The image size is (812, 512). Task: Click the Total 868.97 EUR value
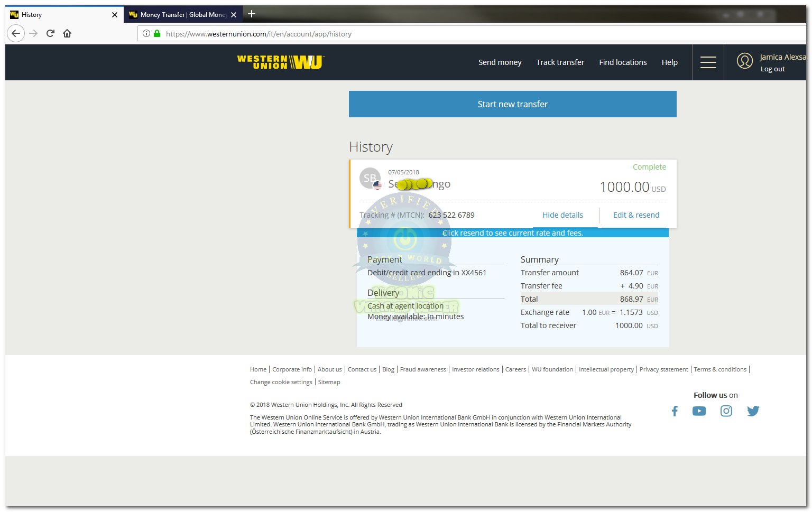point(639,299)
